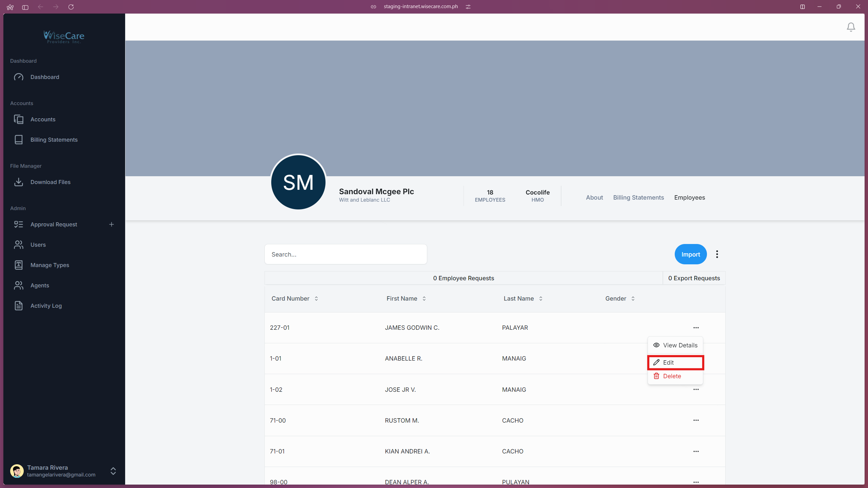Select Delete from the row menu
This screenshot has height=488, width=868.
coord(672,376)
